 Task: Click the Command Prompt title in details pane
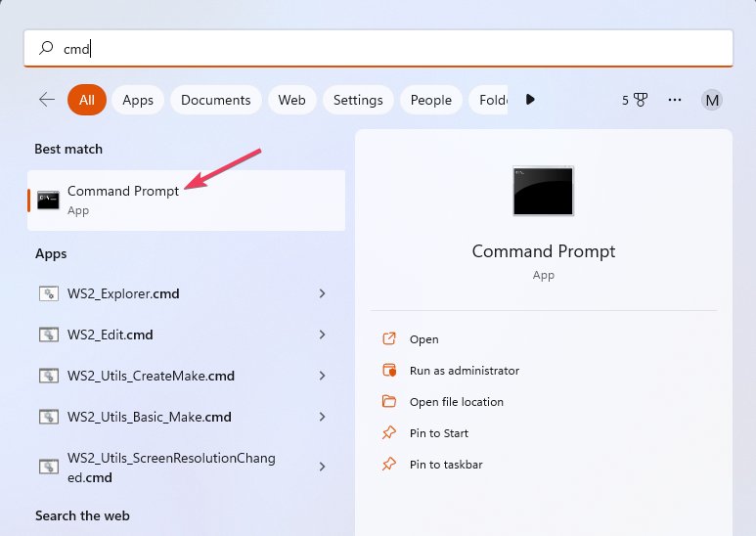tap(544, 251)
